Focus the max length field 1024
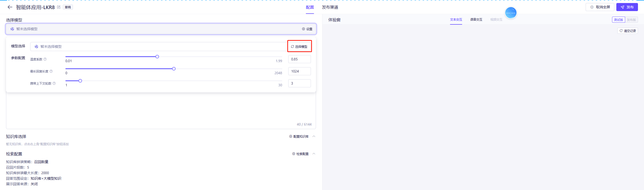The image size is (644, 190). click(299, 71)
